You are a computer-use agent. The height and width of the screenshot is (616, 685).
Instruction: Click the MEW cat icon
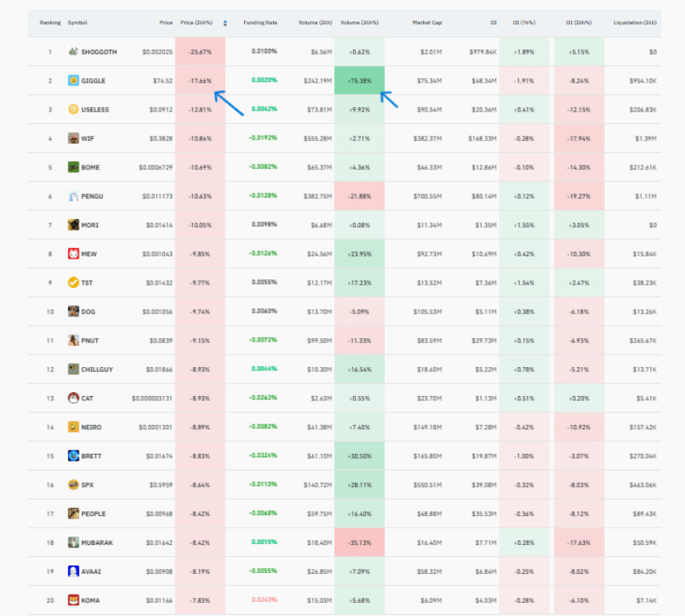(74, 254)
